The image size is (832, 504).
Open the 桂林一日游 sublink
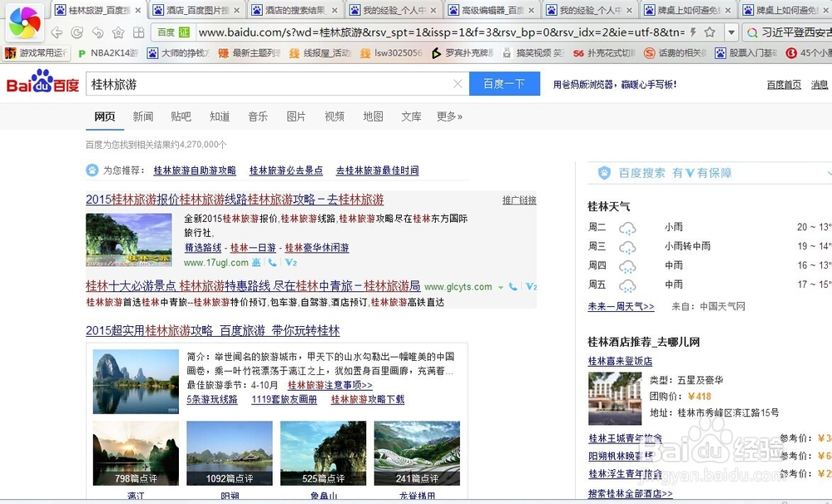tap(253, 248)
